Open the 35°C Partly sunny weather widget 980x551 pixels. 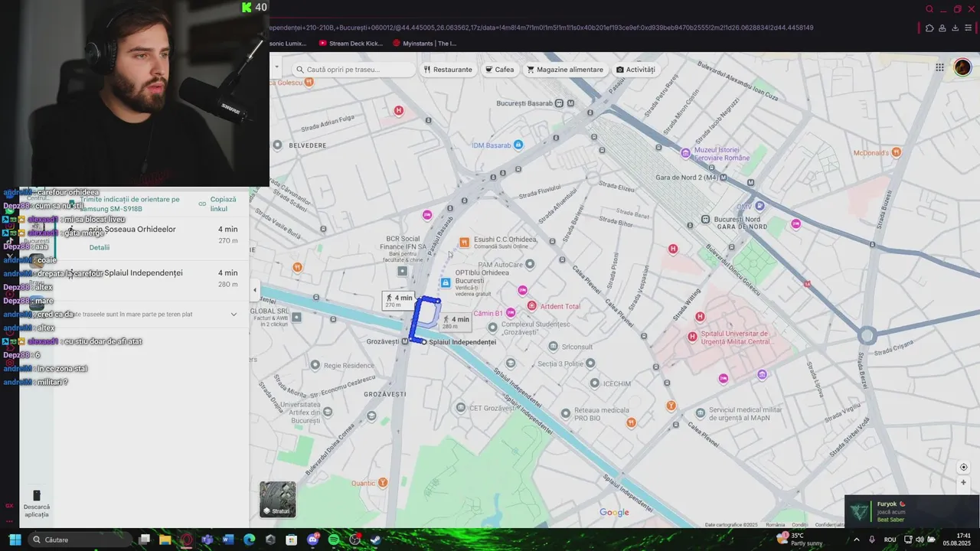pos(799,540)
